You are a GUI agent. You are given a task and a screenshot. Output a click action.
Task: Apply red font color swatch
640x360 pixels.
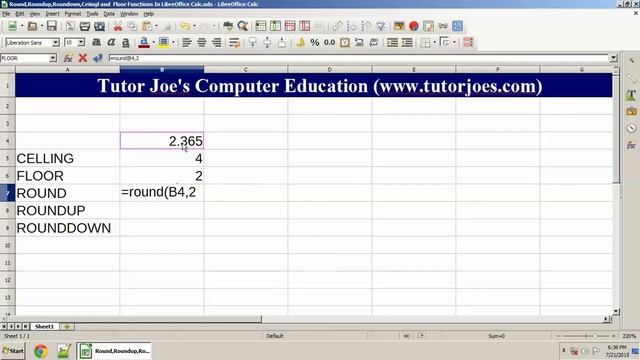pos(144,42)
